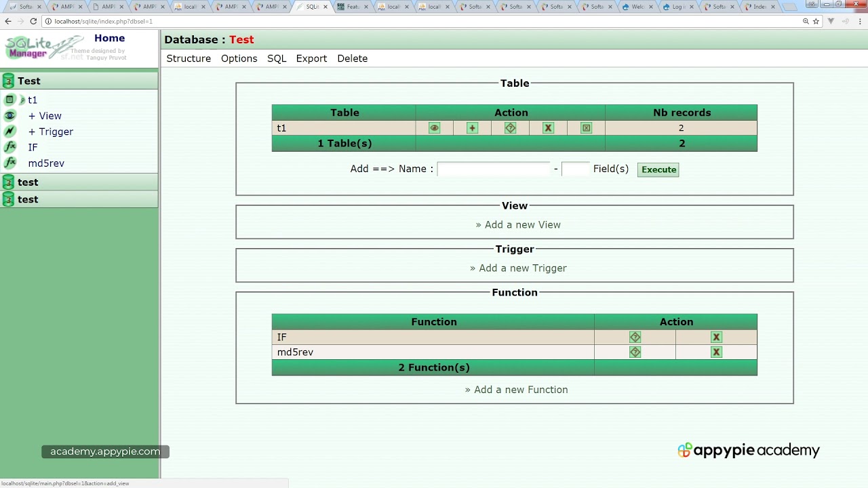Open the Options menu

(x=239, y=58)
